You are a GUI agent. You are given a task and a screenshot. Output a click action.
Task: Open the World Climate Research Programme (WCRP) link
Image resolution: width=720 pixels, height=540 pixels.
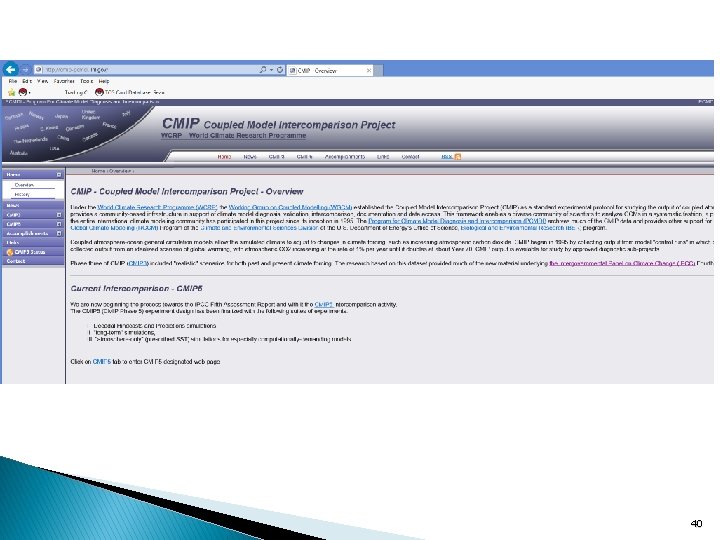tap(157, 208)
